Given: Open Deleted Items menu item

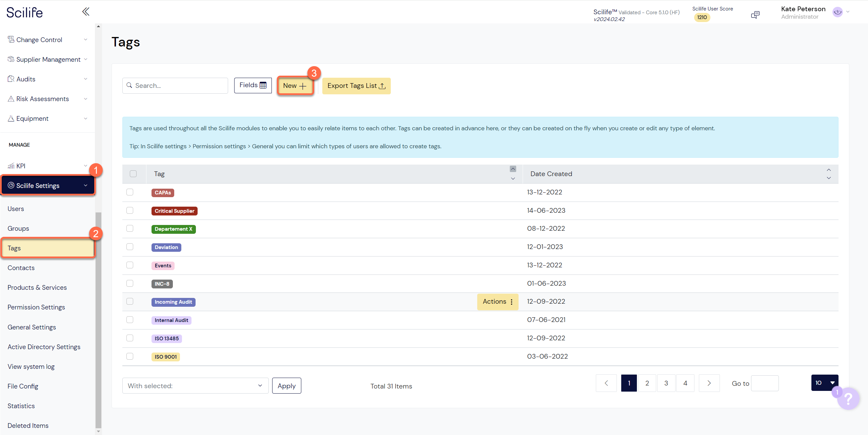Looking at the screenshot, I should point(28,425).
